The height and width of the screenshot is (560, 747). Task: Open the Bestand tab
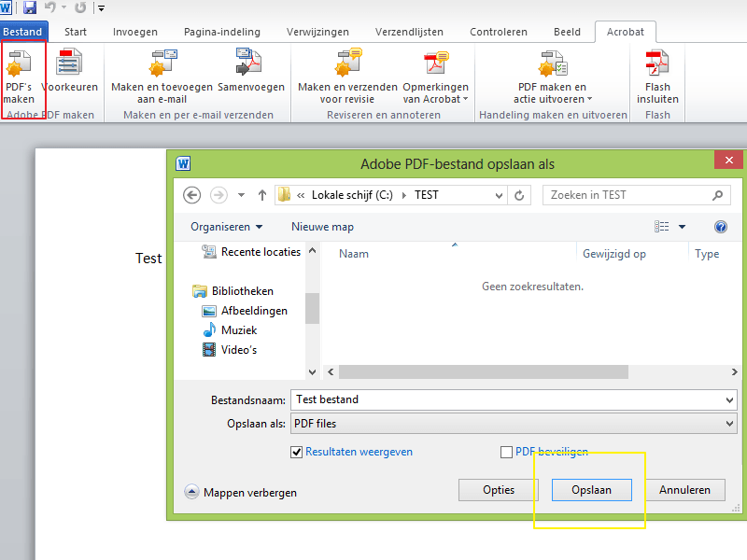[x=23, y=32]
